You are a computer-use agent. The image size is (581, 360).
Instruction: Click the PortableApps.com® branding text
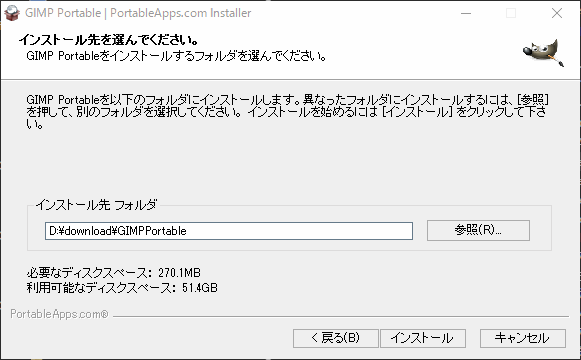59,314
